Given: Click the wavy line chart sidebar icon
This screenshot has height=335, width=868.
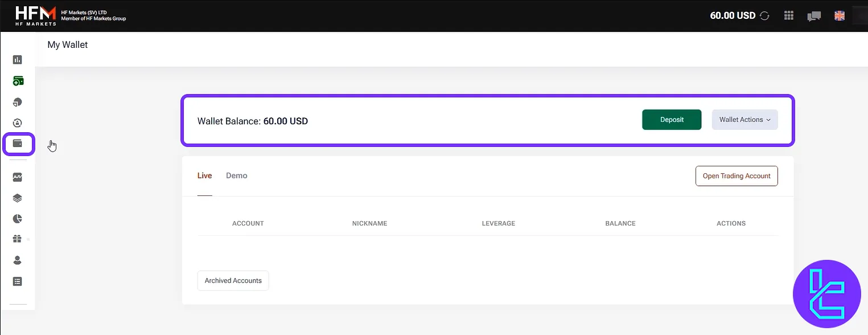Looking at the screenshot, I should tap(17, 177).
